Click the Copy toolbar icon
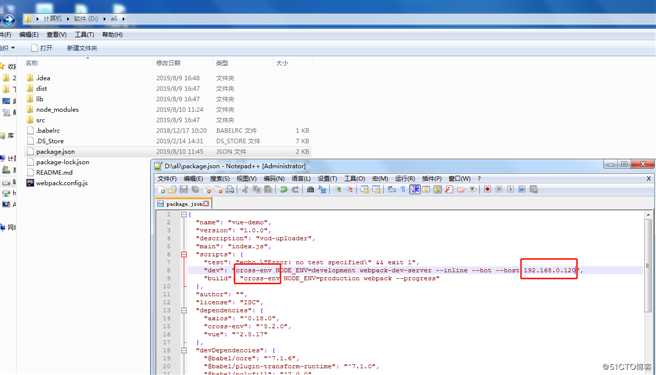656x375 pixels. point(256,190)
